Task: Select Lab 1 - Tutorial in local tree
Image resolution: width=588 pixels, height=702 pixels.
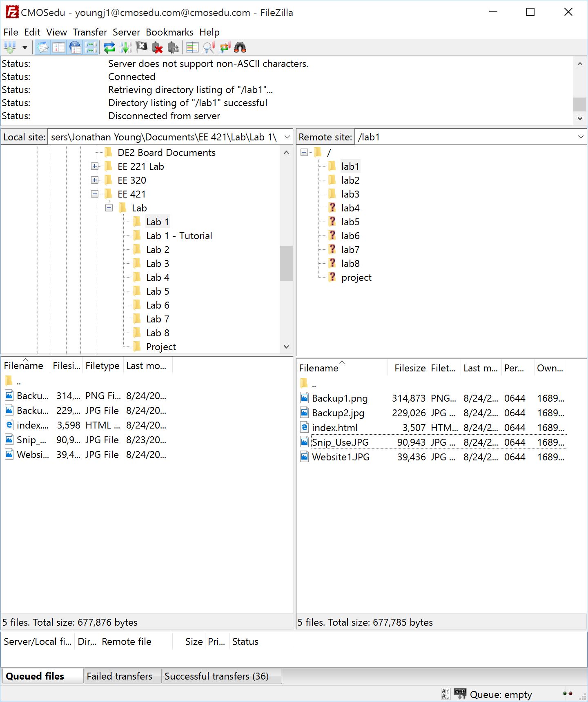Action: point(179,236)
